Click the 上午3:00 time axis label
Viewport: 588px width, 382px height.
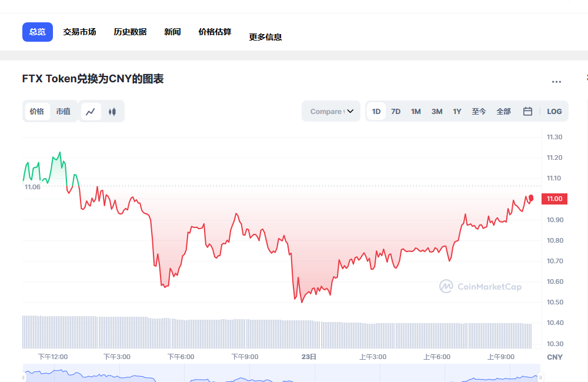pyautogui.click(x=373, y=357)
